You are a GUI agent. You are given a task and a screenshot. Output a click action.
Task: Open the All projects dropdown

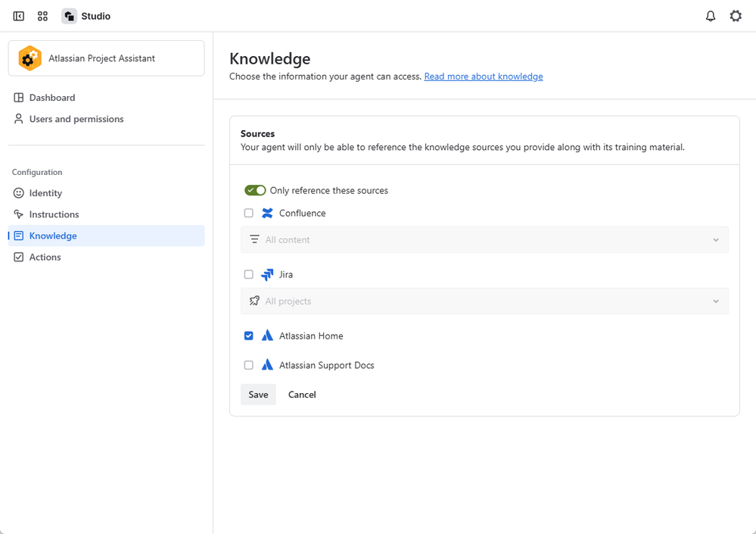(484, 301)
